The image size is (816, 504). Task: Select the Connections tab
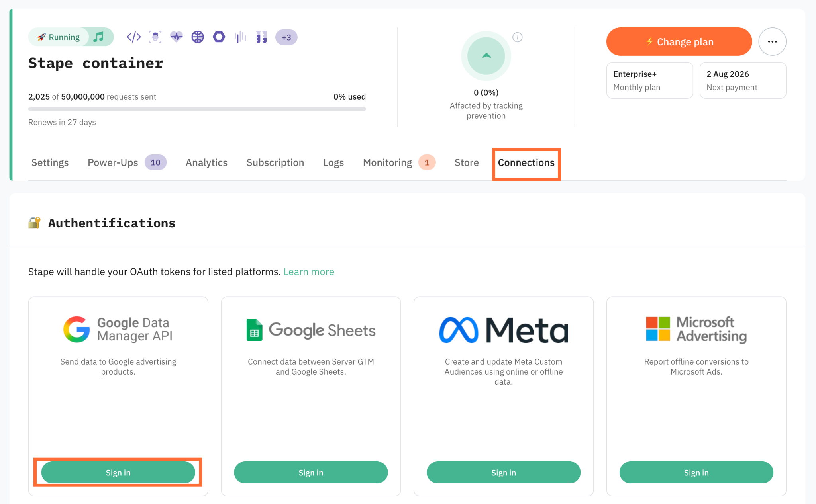(x=526, y=162)
